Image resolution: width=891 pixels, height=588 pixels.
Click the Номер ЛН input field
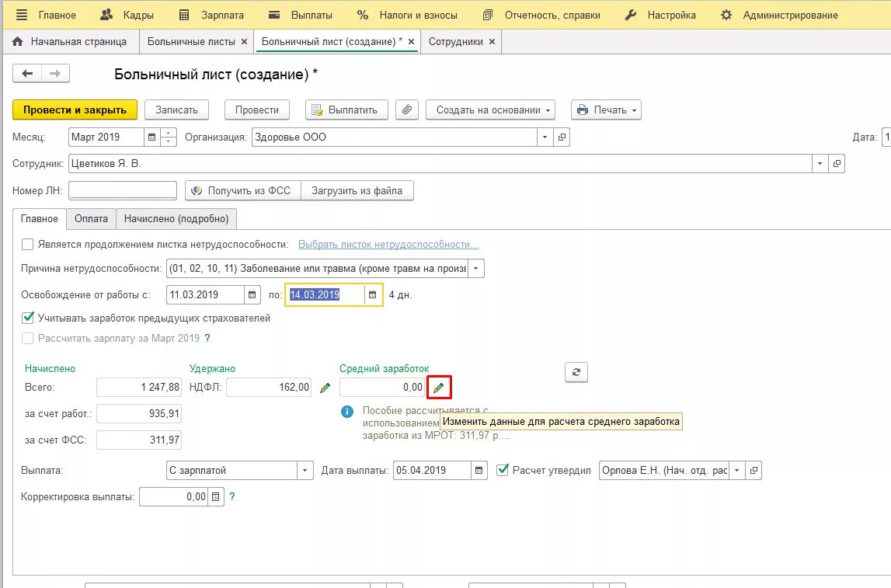(x=123, y=190)
